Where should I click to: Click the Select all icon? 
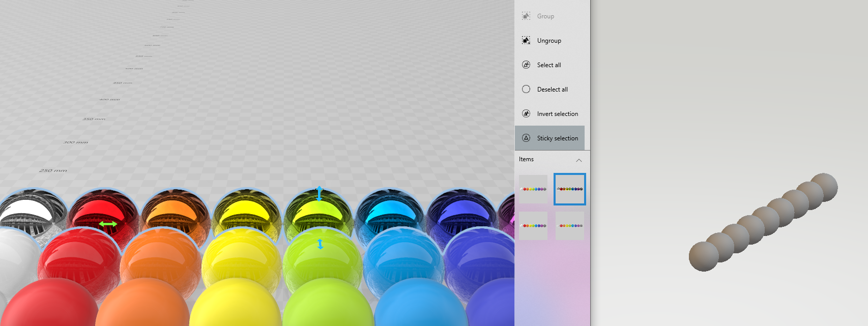pyautogui.click(x=526, y=65)
